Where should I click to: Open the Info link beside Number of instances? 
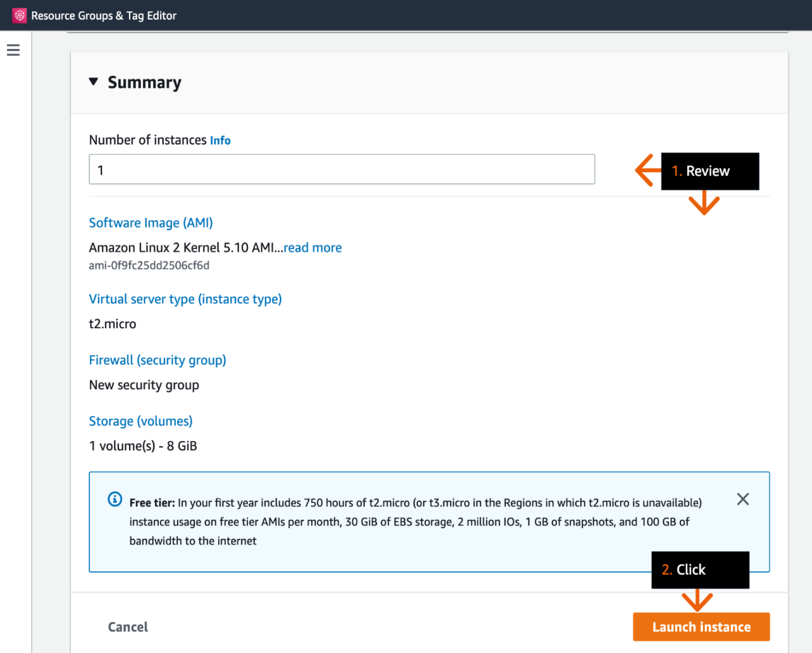pos(220,140)
